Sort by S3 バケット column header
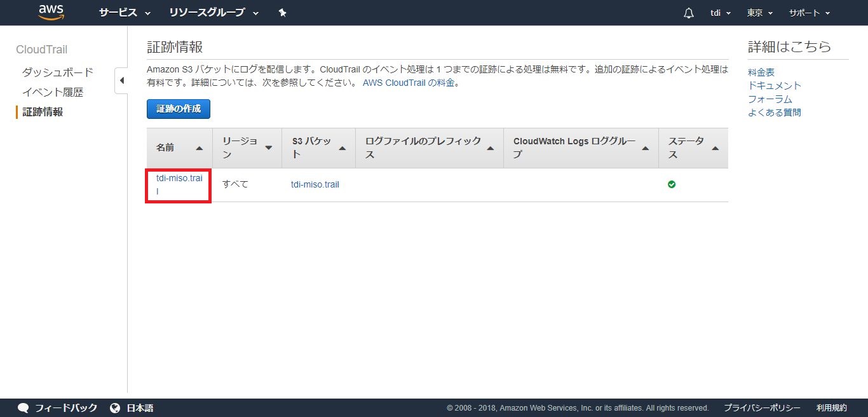This screenshot has width=868, height=417. [x=318, y=147]
